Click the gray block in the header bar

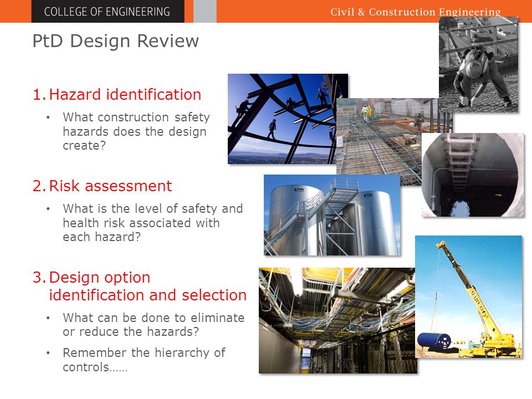coord(205,11)
